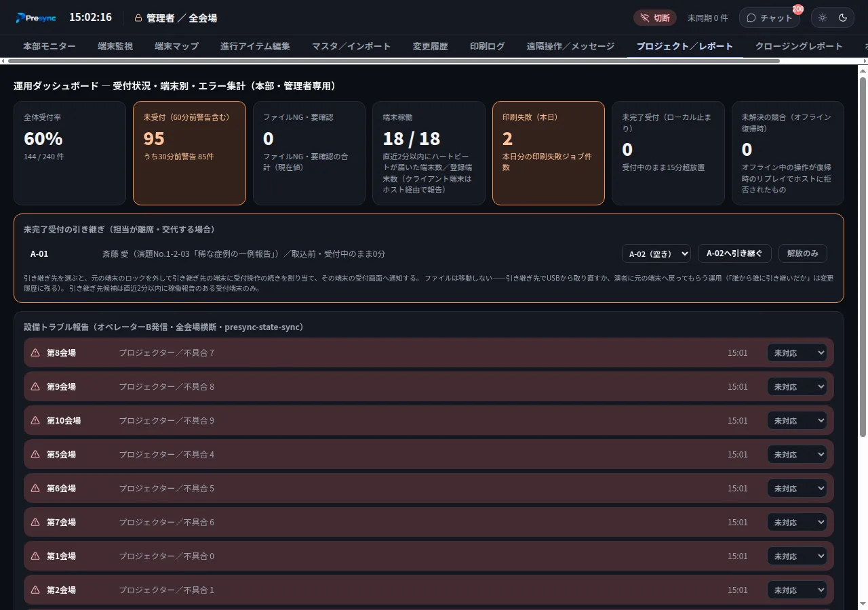This screenshot has height=610, width=868.
Task: Switch to the 本部モニター tab
Action: pyautogui.click(x=50, y=46)
